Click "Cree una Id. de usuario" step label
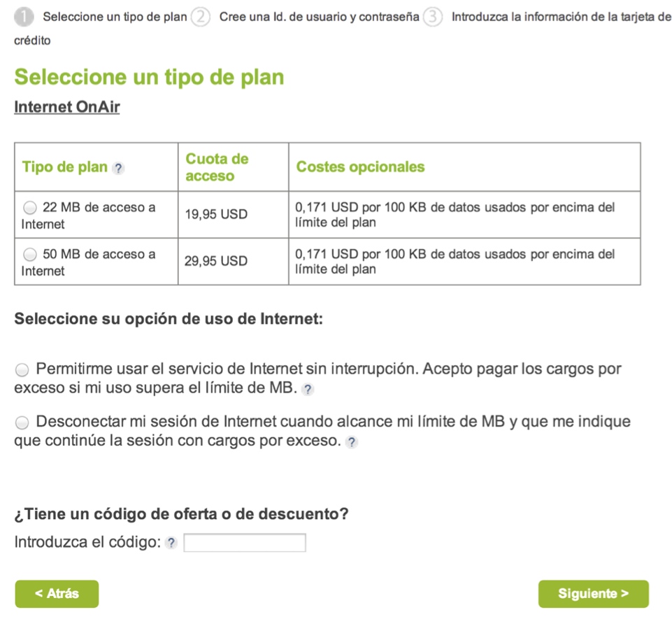 tap(319, 17)
